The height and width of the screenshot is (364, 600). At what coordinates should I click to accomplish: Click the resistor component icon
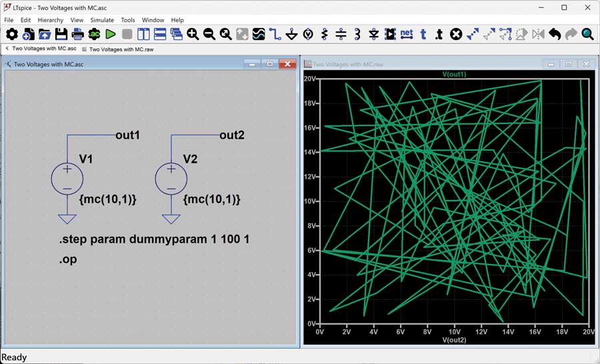point(325,34)
